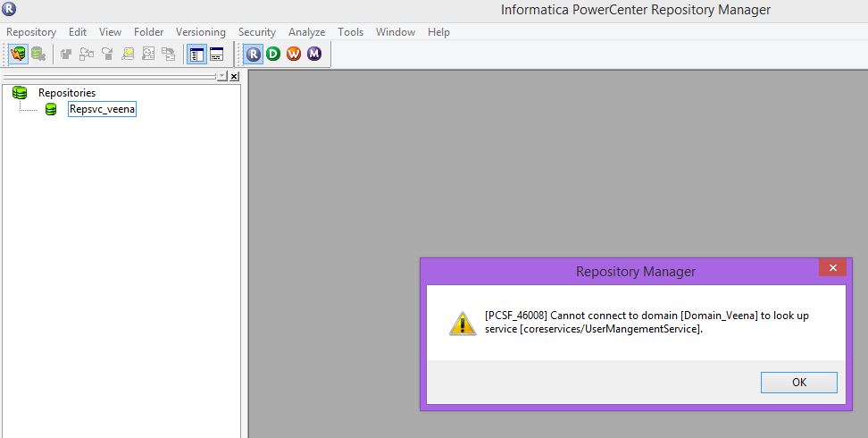Image resolution: width=868 pixels, height=438 pixels.
Task: Click the grayed yellow note toolbar icon
Action: [128, 54]
